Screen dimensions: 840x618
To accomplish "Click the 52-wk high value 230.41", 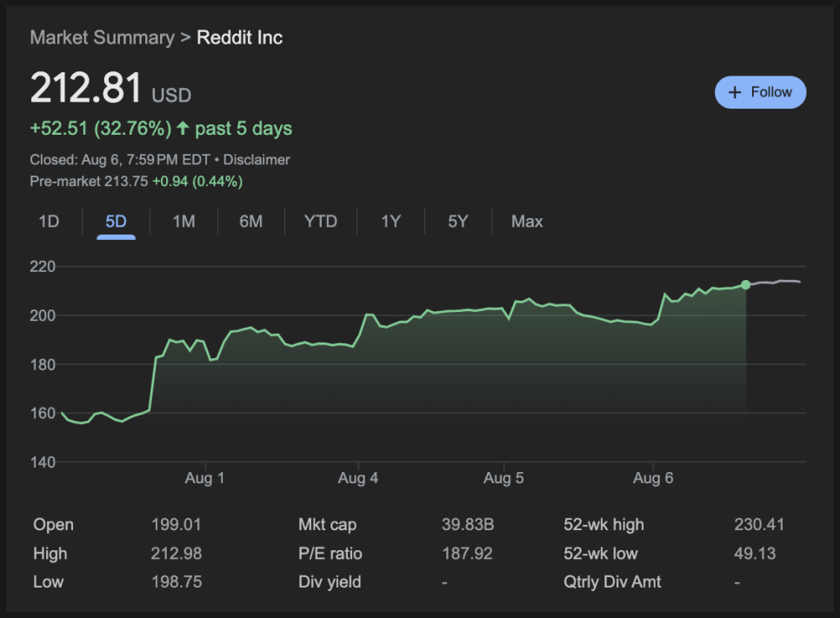I will coord(759,524).
